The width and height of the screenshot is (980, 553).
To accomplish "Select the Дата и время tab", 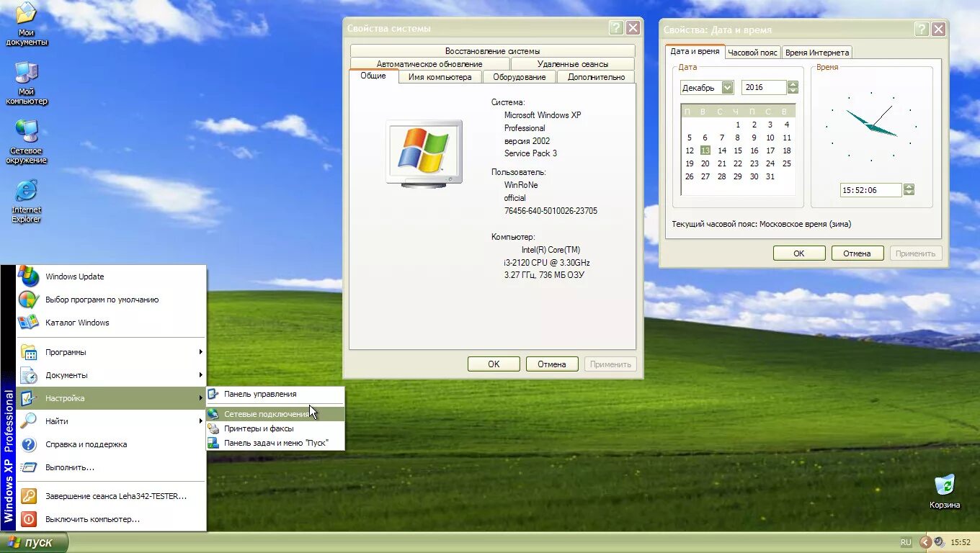I will coord(695,51).
